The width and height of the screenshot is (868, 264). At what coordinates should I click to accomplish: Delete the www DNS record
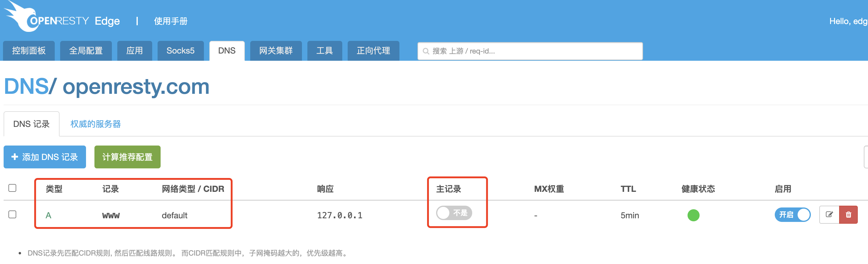pos(848,215)
